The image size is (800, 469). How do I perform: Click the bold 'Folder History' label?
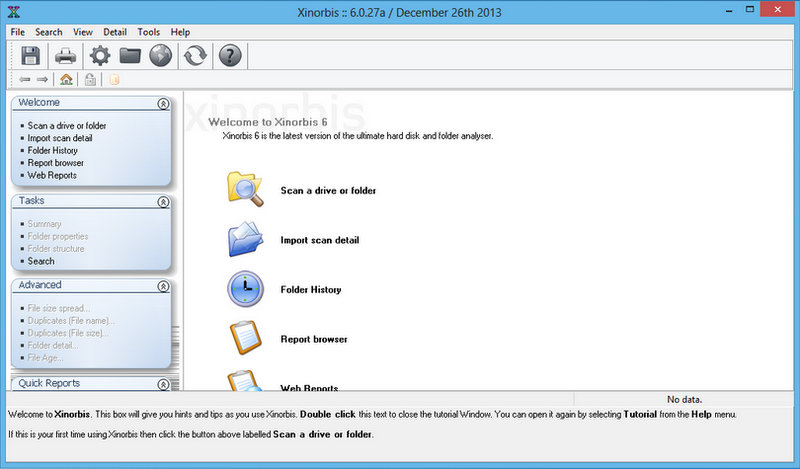pyautogui.click(x=311, y=289)
